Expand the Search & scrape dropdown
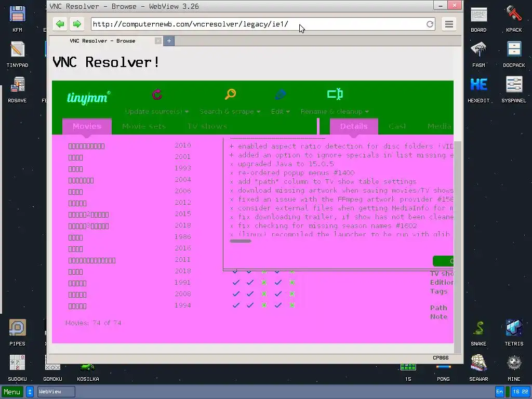 [x=230, y=112]
